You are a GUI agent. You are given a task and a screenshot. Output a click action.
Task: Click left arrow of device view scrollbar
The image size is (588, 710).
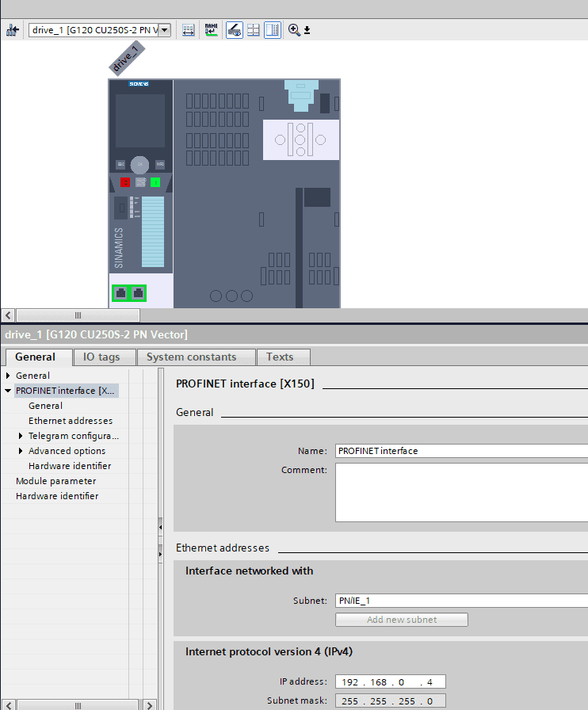(8, 315)
